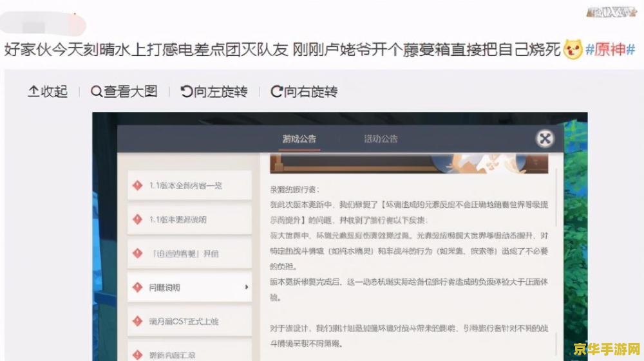Open the 「迫近的客星」开启 announcement

189,254
